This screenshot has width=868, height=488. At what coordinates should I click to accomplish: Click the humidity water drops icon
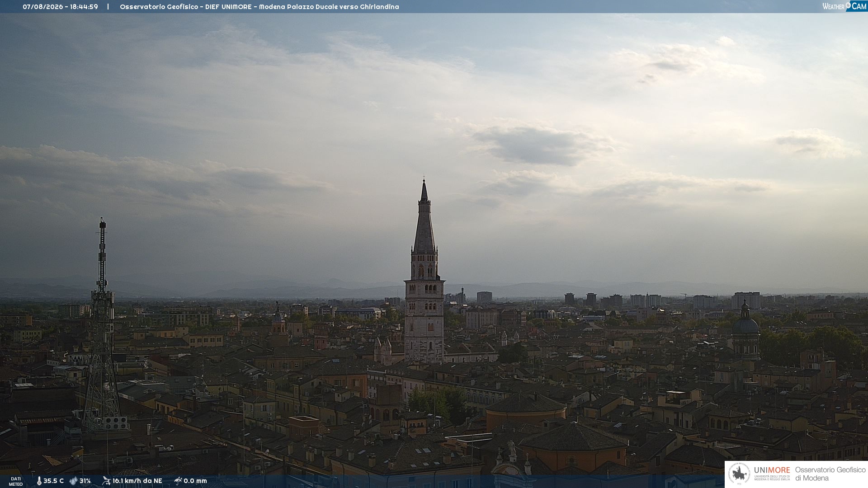click(x=73, y=481)
